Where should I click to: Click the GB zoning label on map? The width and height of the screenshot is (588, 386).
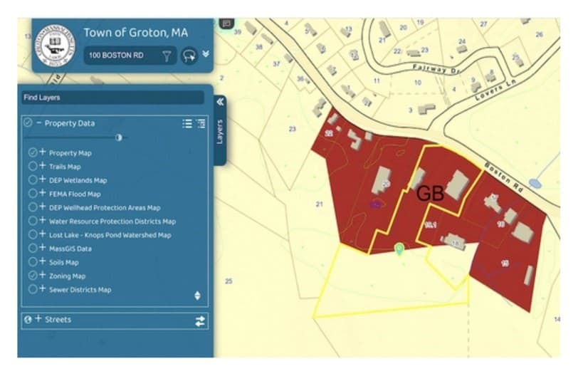pyautogui.click(x=431, y=193)
